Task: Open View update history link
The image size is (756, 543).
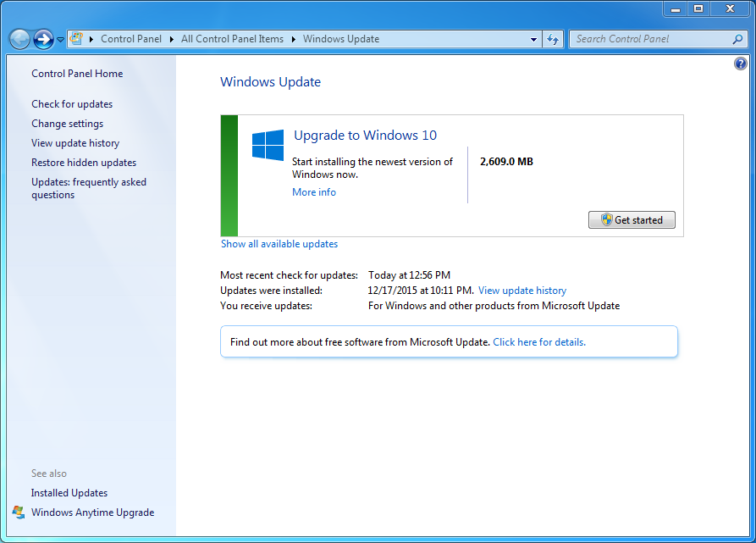Action: [x=521, y=290]
